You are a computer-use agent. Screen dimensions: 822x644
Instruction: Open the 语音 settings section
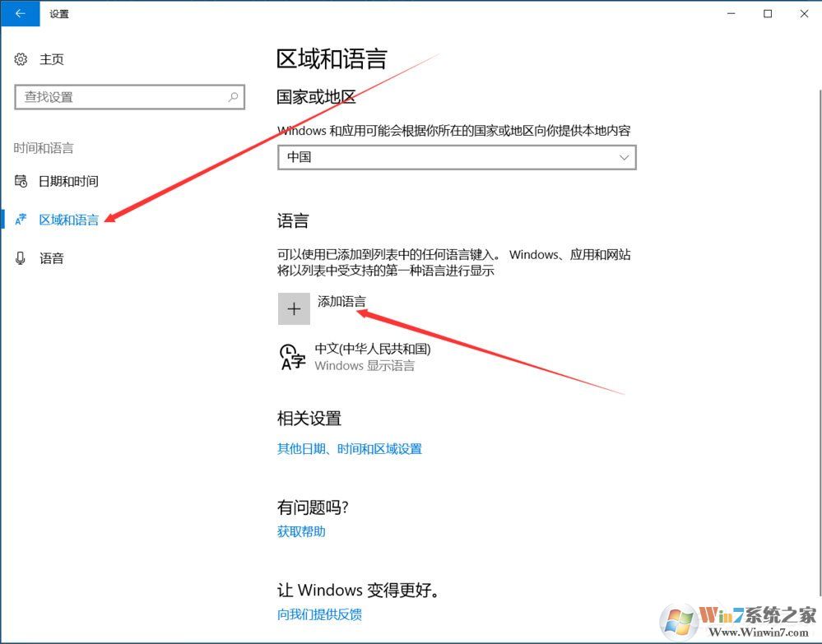pos(51,258)
